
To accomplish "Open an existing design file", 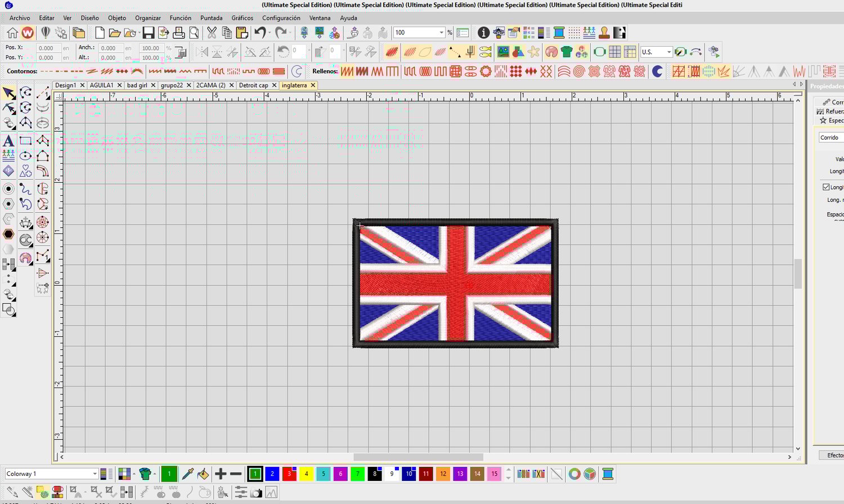I will click(115, 33).
